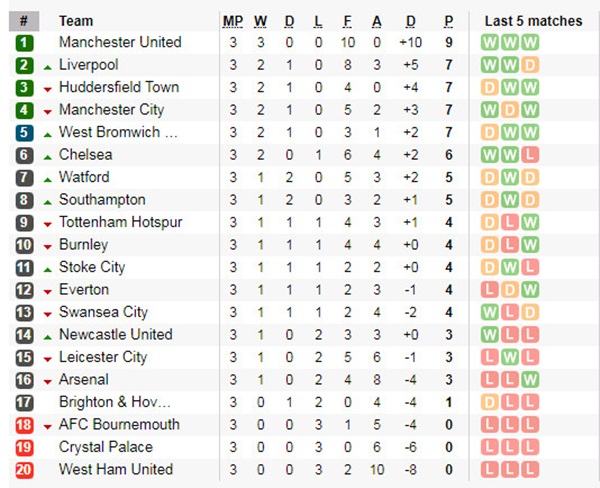
Task: Open the Manchester United team link
Action: (x=120, y=42)
